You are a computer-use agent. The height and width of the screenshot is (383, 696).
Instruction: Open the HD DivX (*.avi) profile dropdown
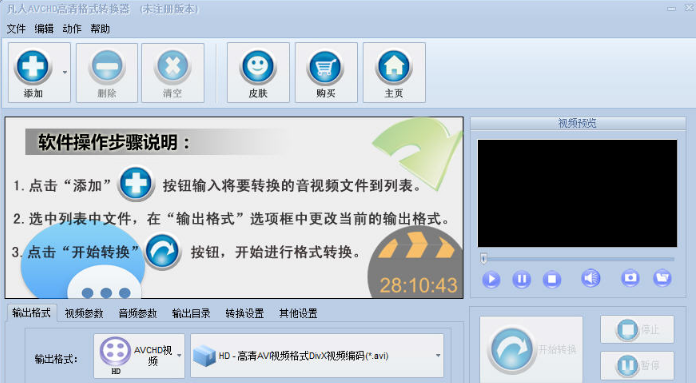317,356
